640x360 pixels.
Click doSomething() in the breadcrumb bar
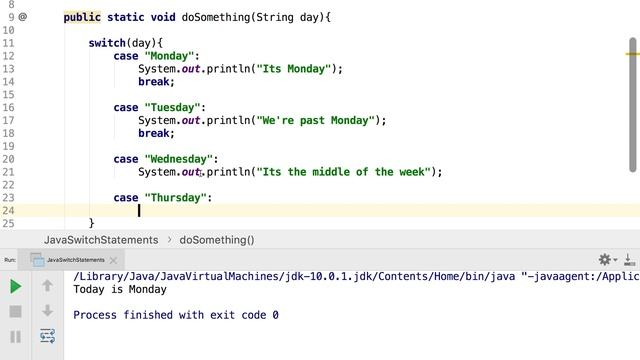[x=217, y=240]
